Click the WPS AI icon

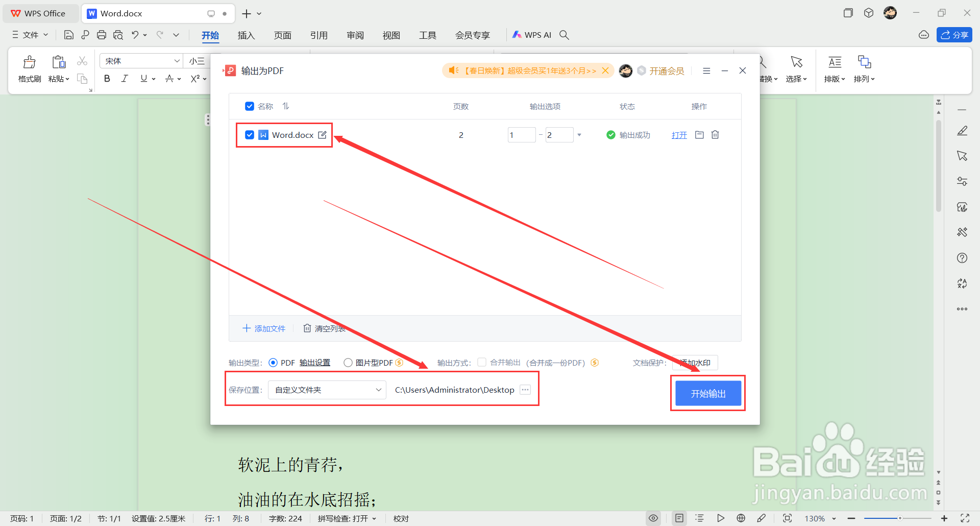[x=518, y=35]
